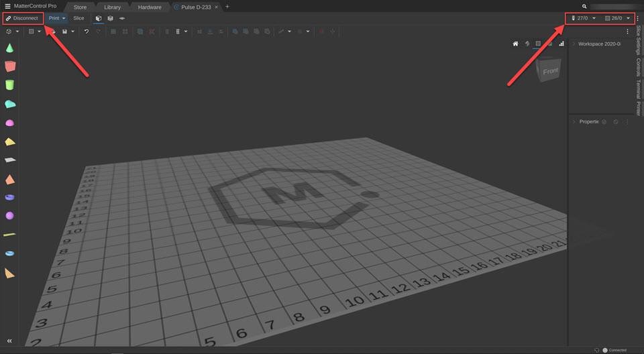Add the green cone primitive shape
Screen dimensions: 644x354
pos(9,48)
